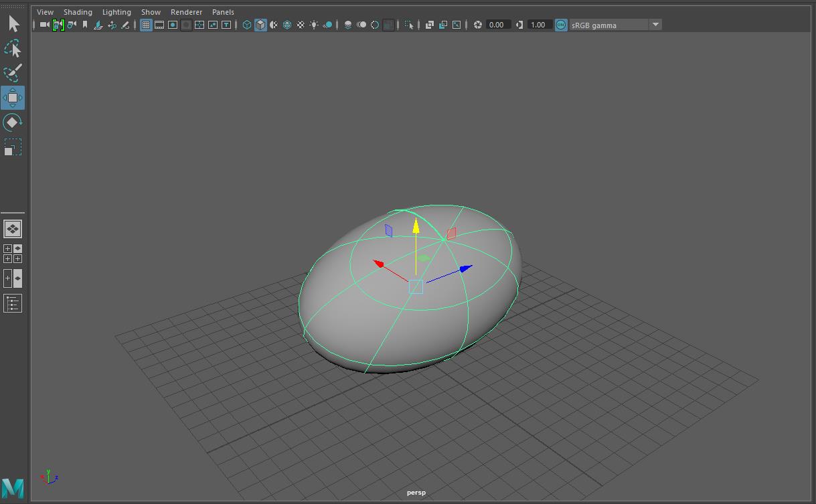The image size is (816, 504).
Task: Click Use Default Material icon
Action: (x=274, y=25)
